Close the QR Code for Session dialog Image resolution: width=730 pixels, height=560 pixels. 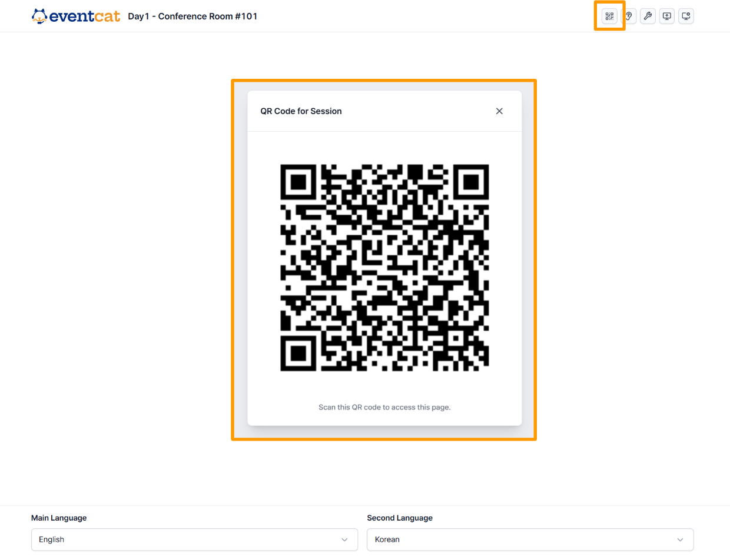click(x=499, y=111)
